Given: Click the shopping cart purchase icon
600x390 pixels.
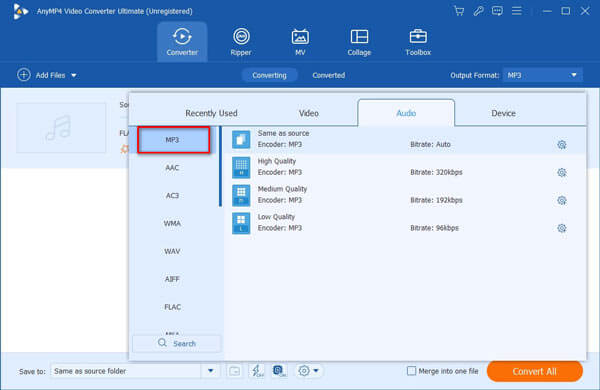Looking at the screenshot, I should pos(459,11).
